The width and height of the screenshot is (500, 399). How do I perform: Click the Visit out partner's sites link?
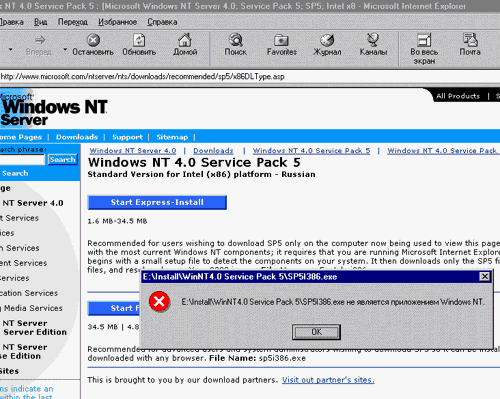[x=328, y=380]
